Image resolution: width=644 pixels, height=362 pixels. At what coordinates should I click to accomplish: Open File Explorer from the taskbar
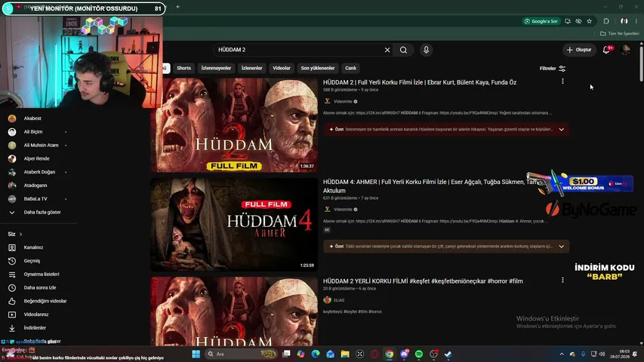tap(345, 354)
